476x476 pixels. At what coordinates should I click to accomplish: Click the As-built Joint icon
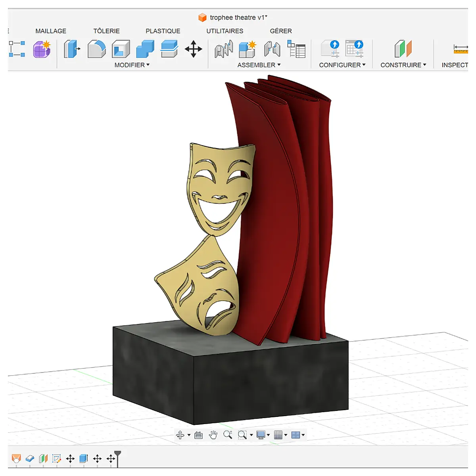tap(272, 49)
